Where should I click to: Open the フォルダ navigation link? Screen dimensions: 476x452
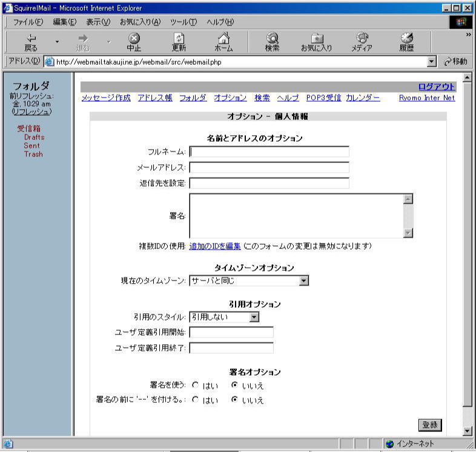[193, 98]
